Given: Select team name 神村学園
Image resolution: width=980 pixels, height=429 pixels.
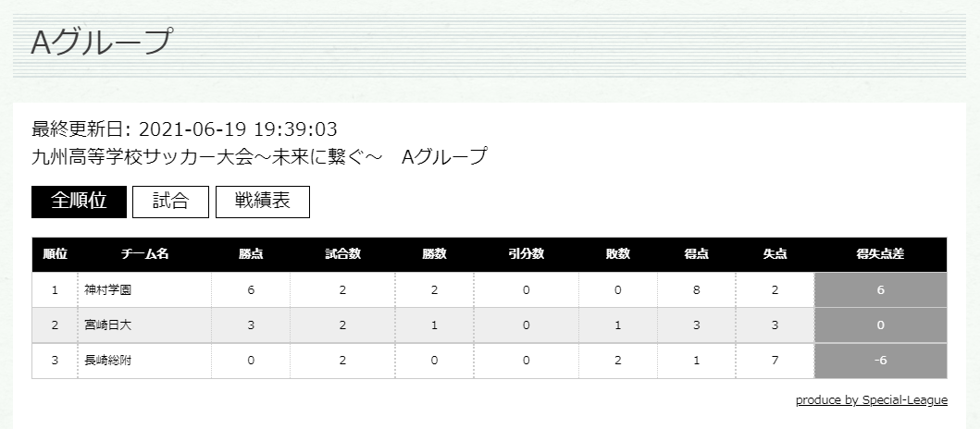Looking at the screenshot, I should [x=107, y=289].
